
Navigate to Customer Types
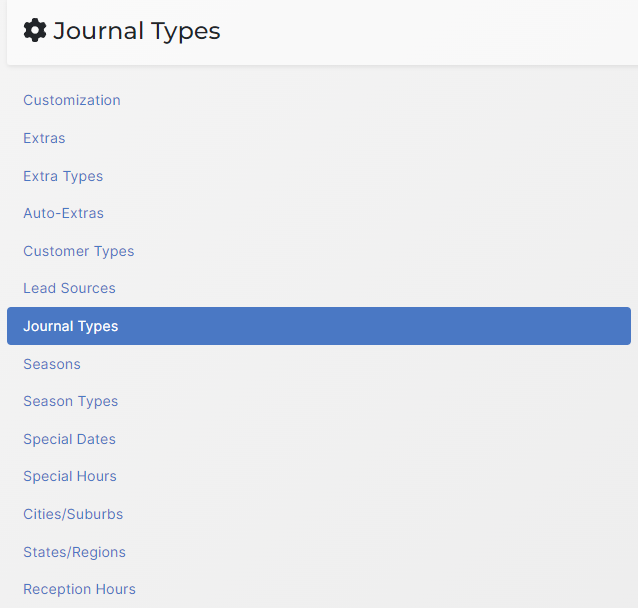pyautogui.click(x=78, y=251)
